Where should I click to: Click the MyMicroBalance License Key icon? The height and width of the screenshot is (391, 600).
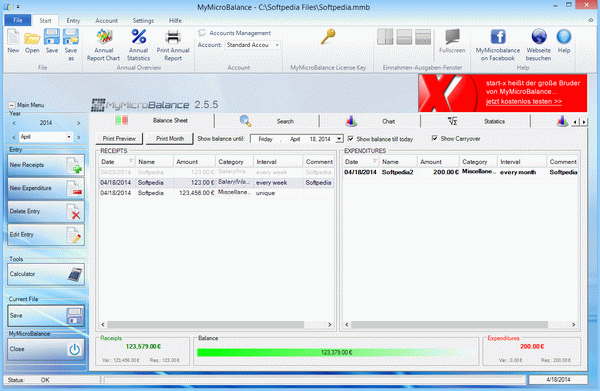[x=328, y=37]
